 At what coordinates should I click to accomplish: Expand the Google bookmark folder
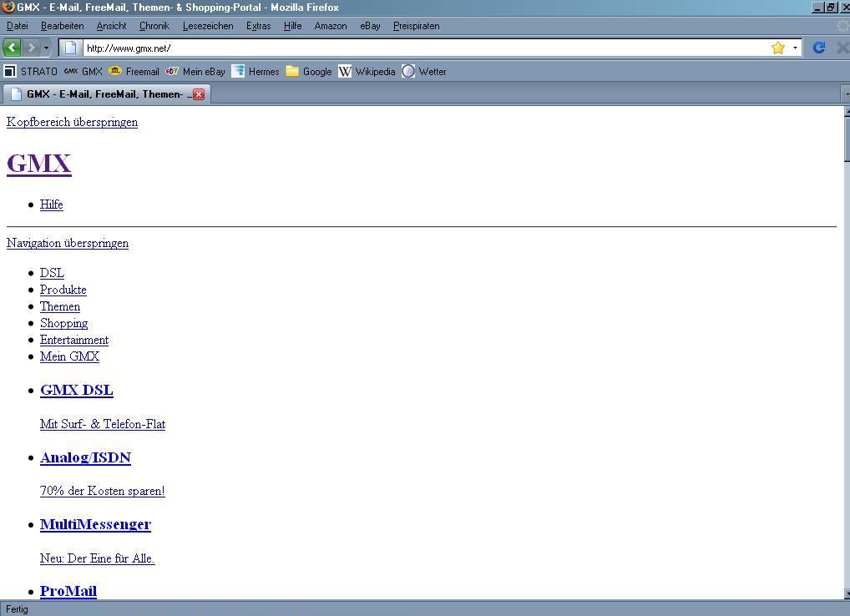308,72
